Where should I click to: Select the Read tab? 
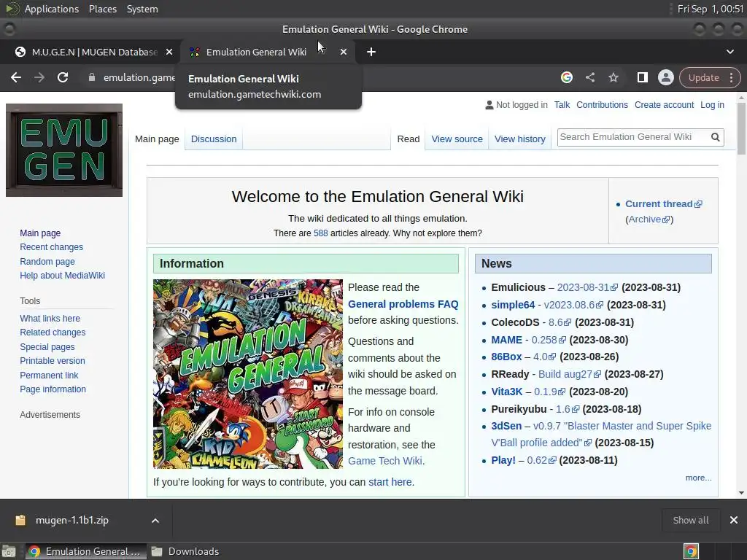point(409,139)
